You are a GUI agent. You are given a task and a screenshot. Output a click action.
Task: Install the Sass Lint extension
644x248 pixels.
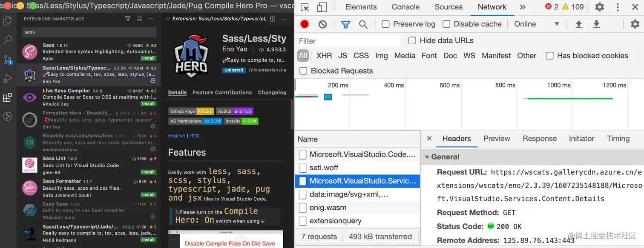coord(148,172)
